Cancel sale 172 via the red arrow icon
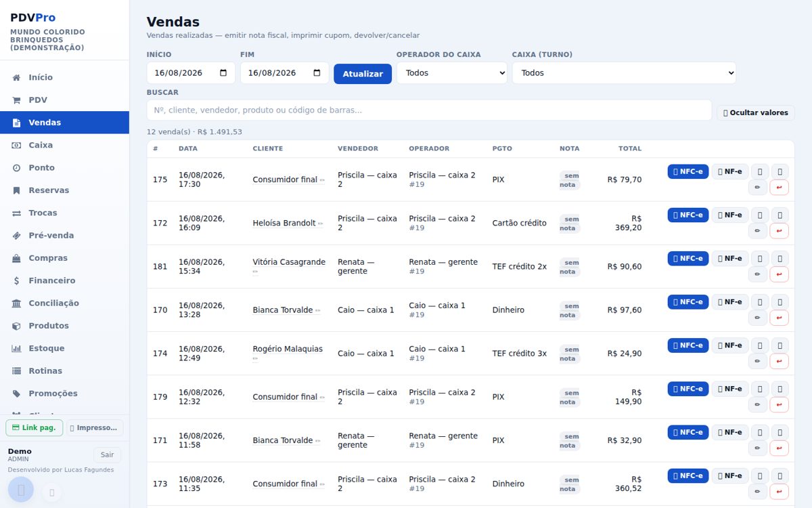The image size is (812, 508). (780, 231)
